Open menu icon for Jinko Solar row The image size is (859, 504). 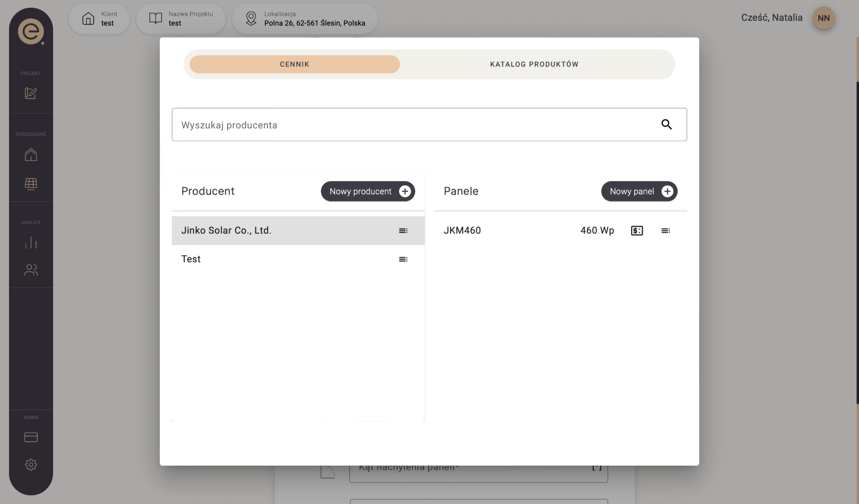point(403,231)
